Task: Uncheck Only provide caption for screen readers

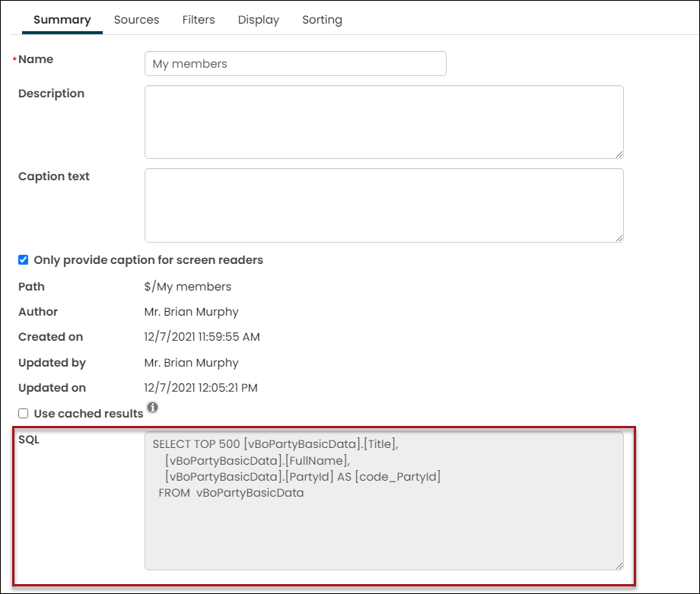Action: [24, 260]
